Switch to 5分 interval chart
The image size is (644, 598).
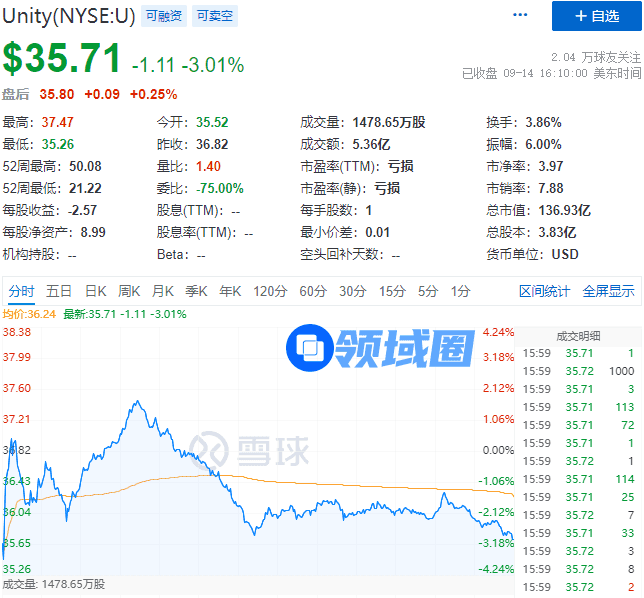point(428,291)
